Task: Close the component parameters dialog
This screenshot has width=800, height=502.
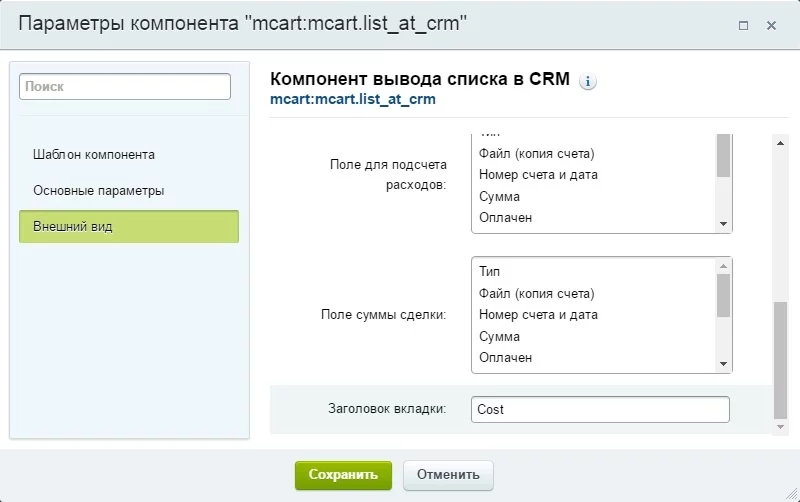Action: point(772,25)
